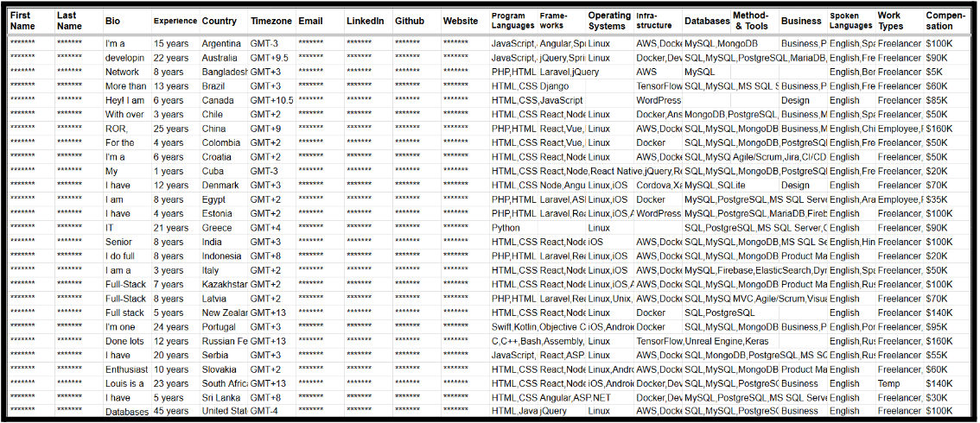
Task: Select the 45 years experience cell
Action: pyautogui.click(x=171, y=412)
